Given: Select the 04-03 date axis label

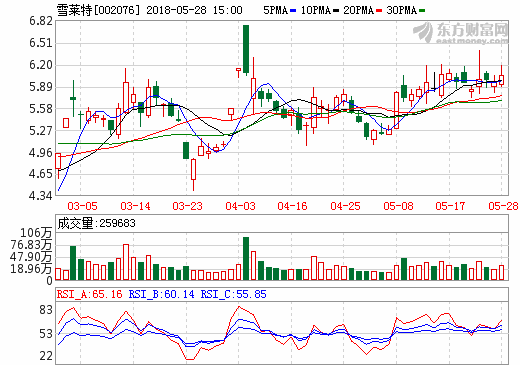Looking at the screenshot, I should 240,206.
